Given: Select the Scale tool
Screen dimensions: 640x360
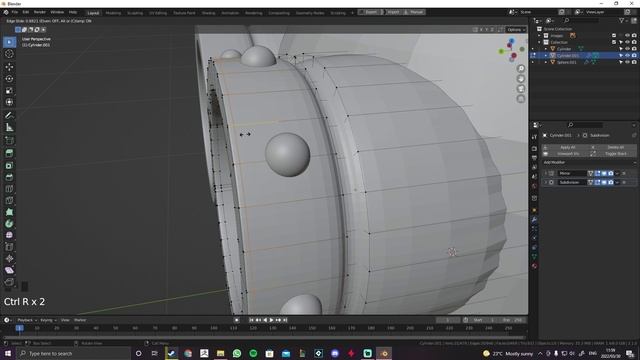Looking at the screenshot, I should click(9, 91).
